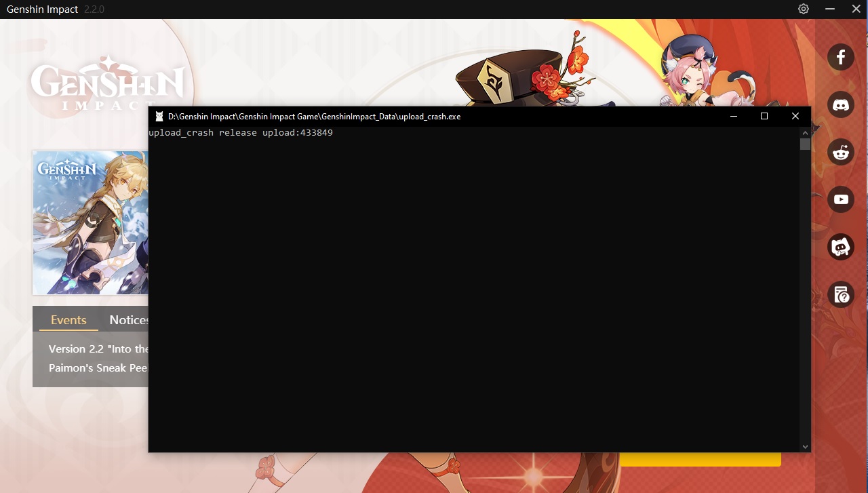
Task: Click the scroll-down arrow in the console
Action: [805, 446]
